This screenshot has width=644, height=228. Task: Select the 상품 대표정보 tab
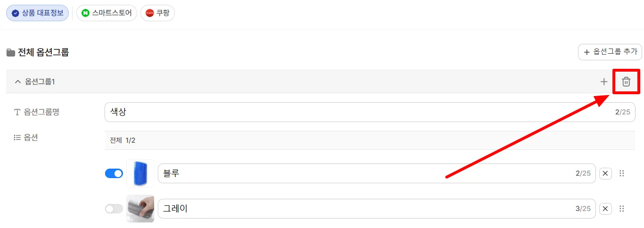37,13
